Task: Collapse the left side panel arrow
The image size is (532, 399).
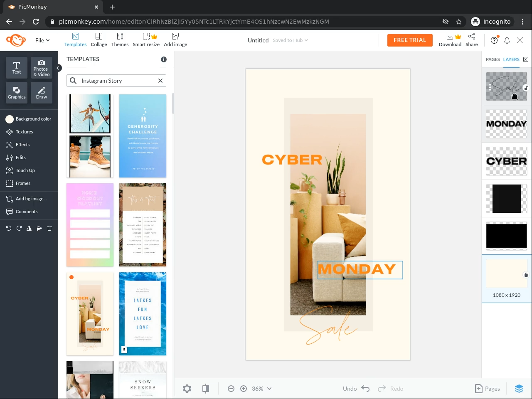Action: click(x=59, y=68)
